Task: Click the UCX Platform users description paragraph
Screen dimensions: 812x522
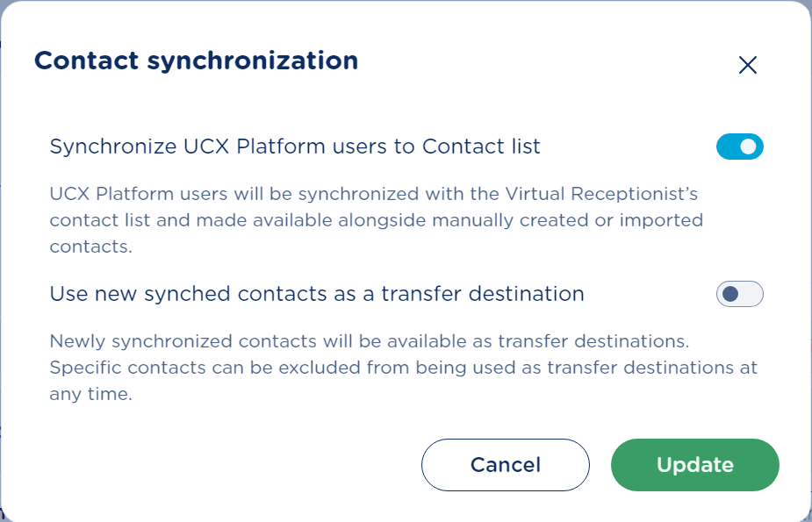Action: [x=376, y=219]
